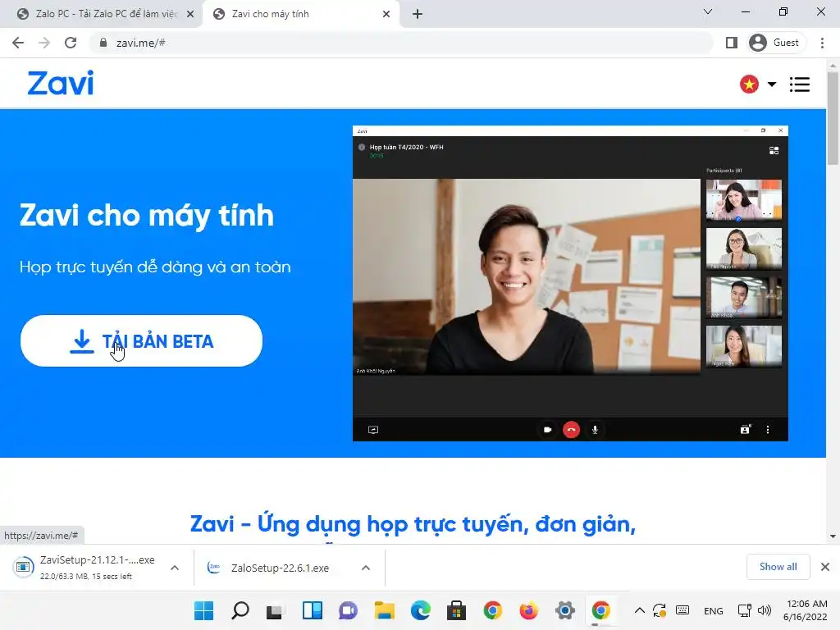Close the Zalo PC tab
840x630 pixels.
pyautogui.click(x=190, y=14)
